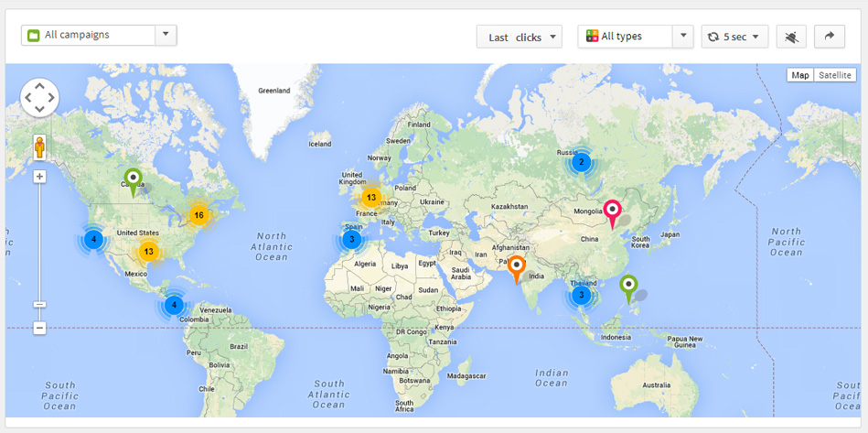Click the Saudi Arabia map label
The height and width of the screenshot is (433, 868).
[463, 273]
